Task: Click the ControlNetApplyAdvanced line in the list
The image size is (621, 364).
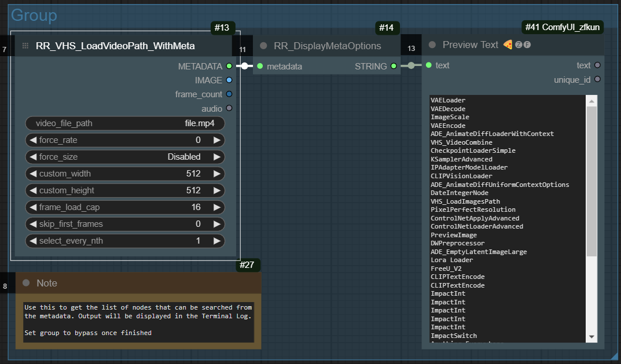Action: [475, 218]
